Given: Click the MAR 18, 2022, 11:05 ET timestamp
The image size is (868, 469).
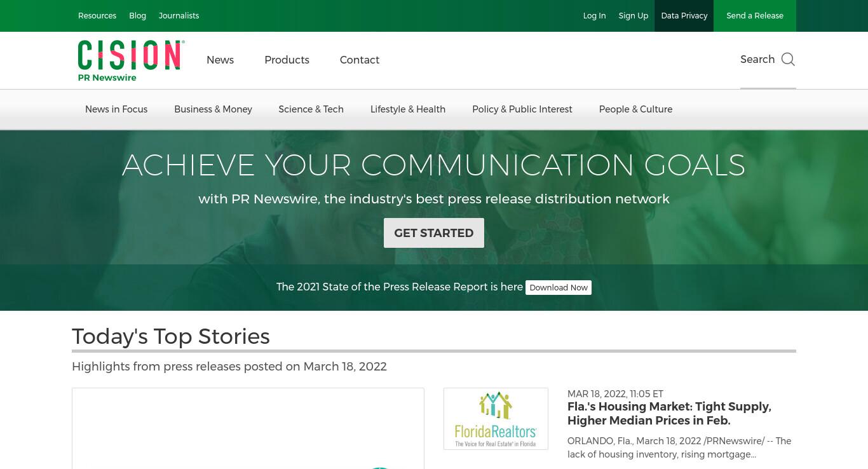Looking at the screenshot, I should (615, 394).
